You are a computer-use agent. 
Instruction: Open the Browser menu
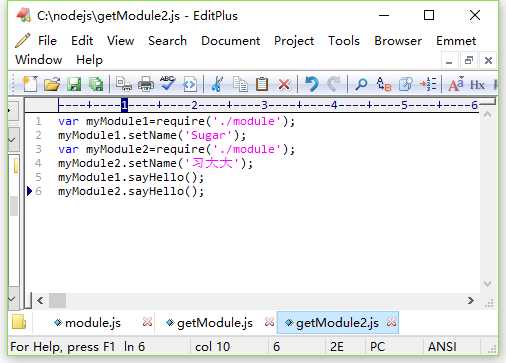point(398,41)
